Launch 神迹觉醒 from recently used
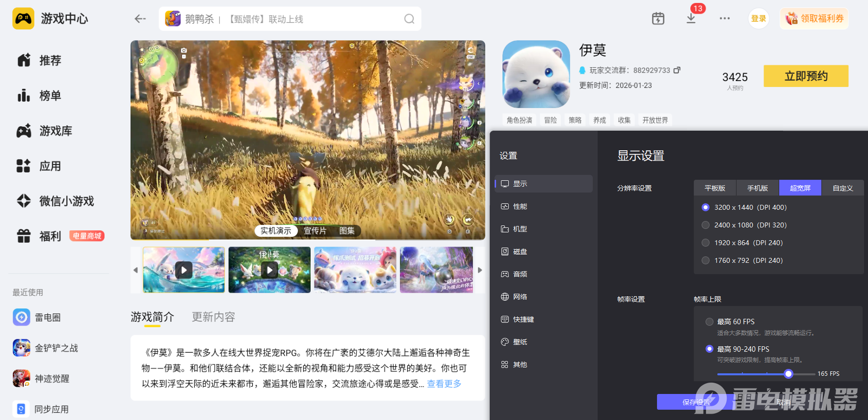 point(41,378)
